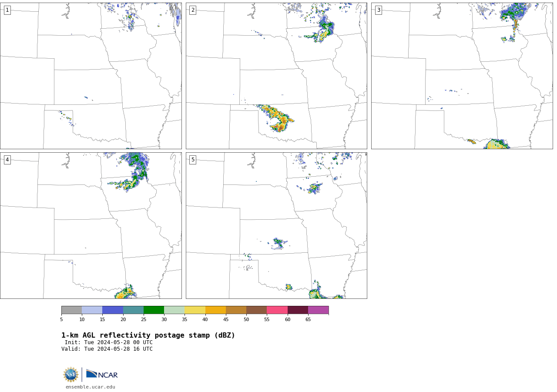Click the colorbar tick label 5

pyautogui.click(x=61, y=320)
